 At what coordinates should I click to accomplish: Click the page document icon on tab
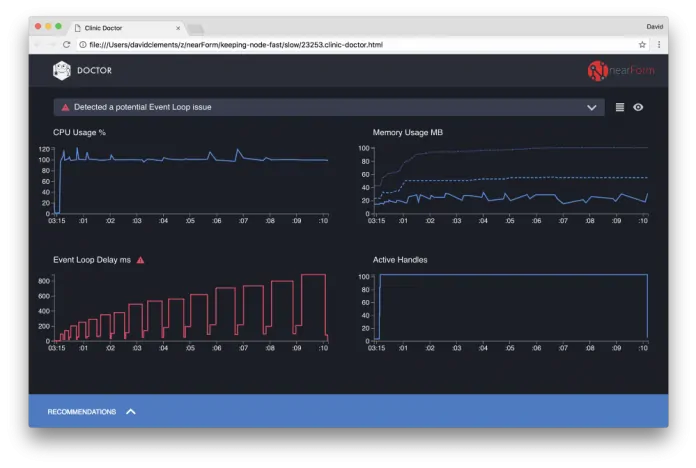coord(78,28)
